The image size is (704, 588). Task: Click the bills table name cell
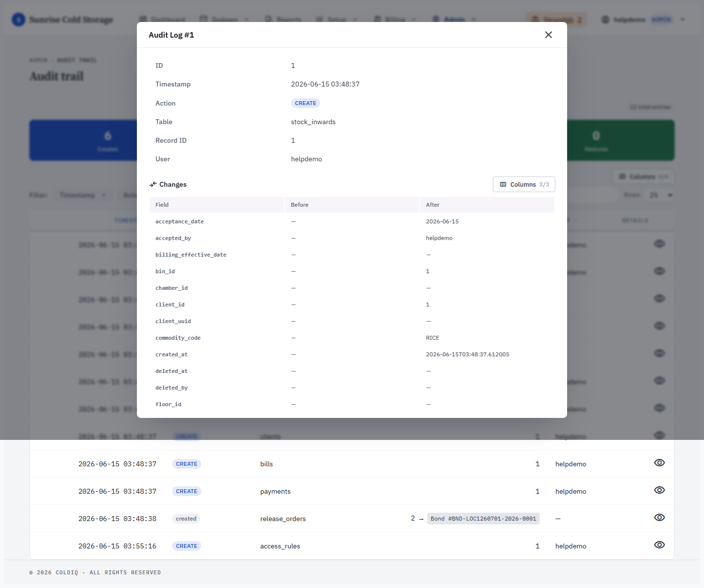266,464
